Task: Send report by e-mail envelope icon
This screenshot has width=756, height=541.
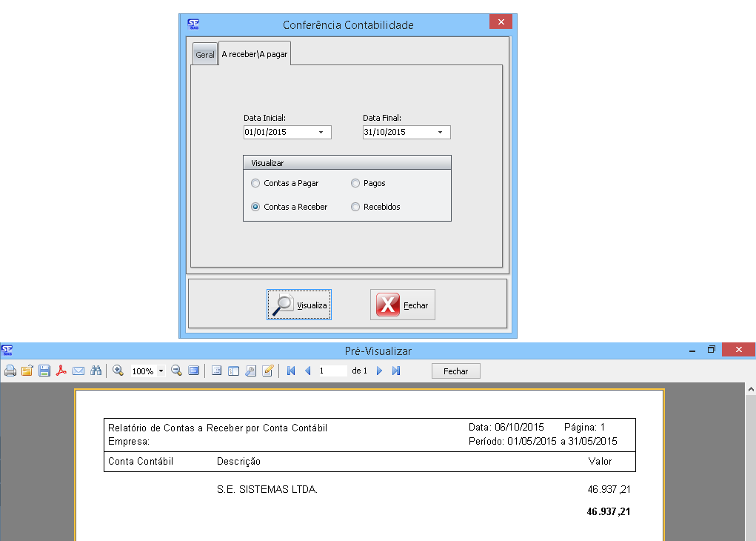Action: coord(78,371)
